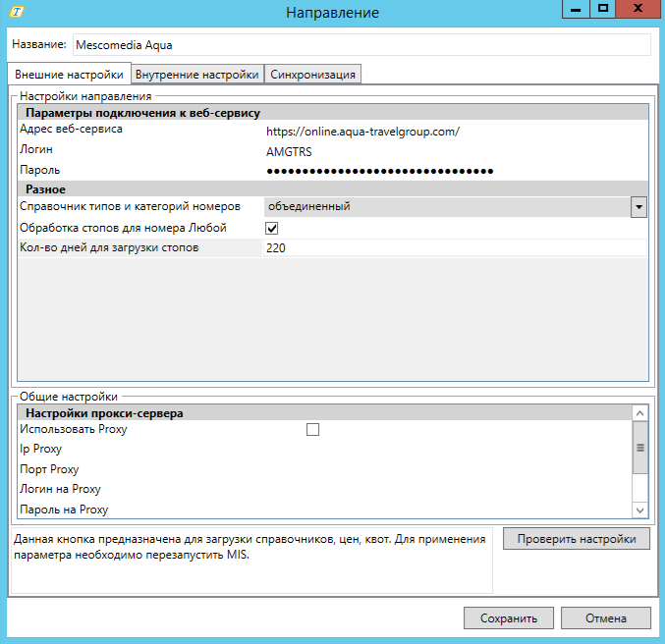
Task: Minimize the Направление window
Action: (x=577, y=9)
